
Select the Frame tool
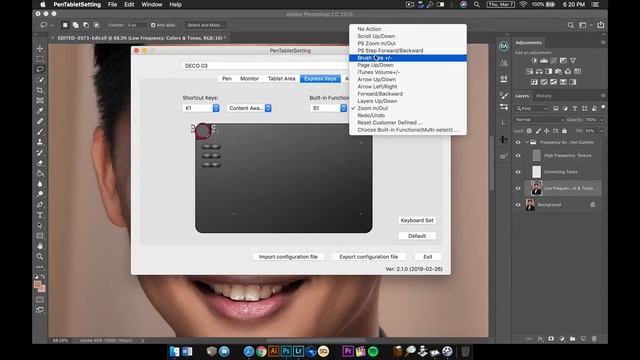tap(40, 100)
